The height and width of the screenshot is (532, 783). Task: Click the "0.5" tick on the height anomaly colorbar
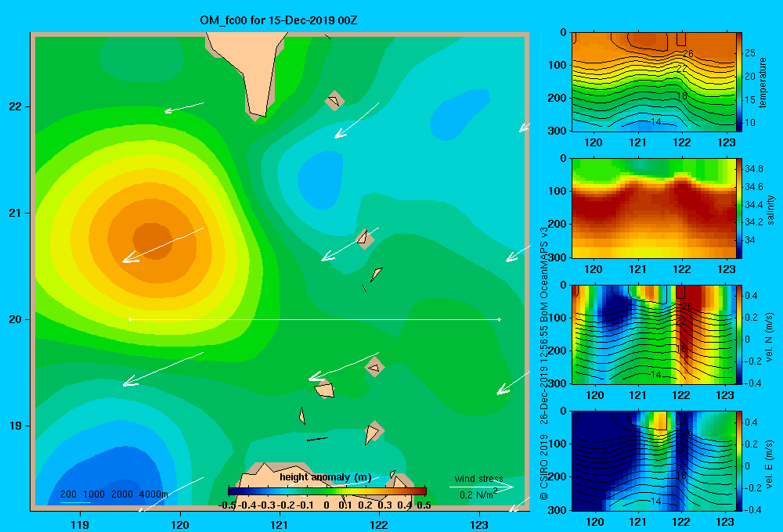coord(424,505)
